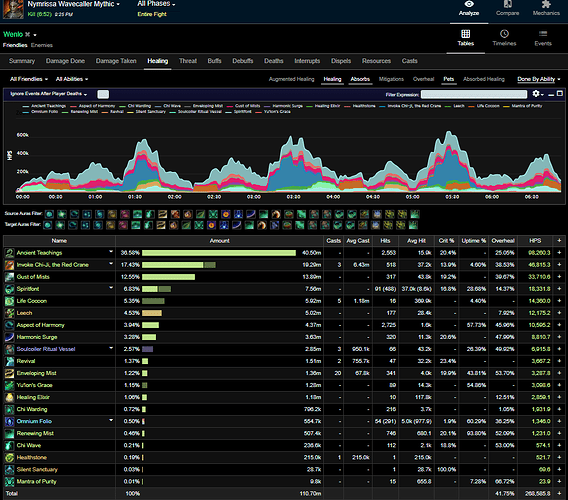Toggle the Pets filter option

[448, 79]
